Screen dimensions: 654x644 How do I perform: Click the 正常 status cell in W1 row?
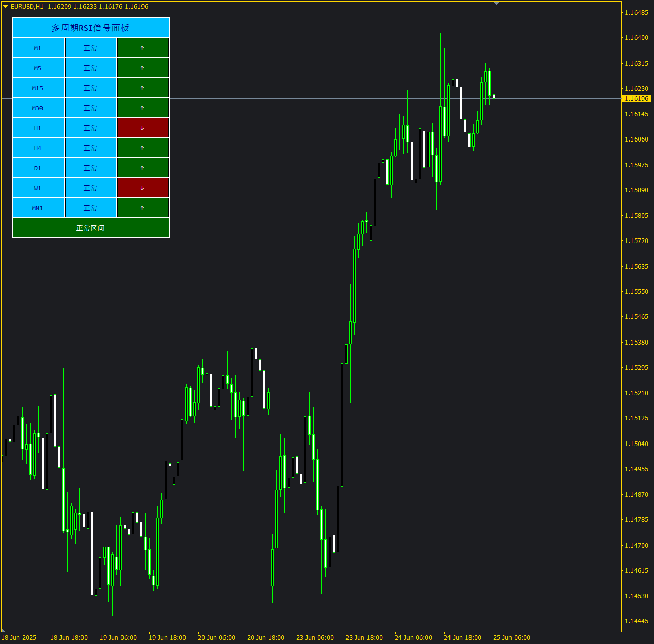tap(91, 188)
